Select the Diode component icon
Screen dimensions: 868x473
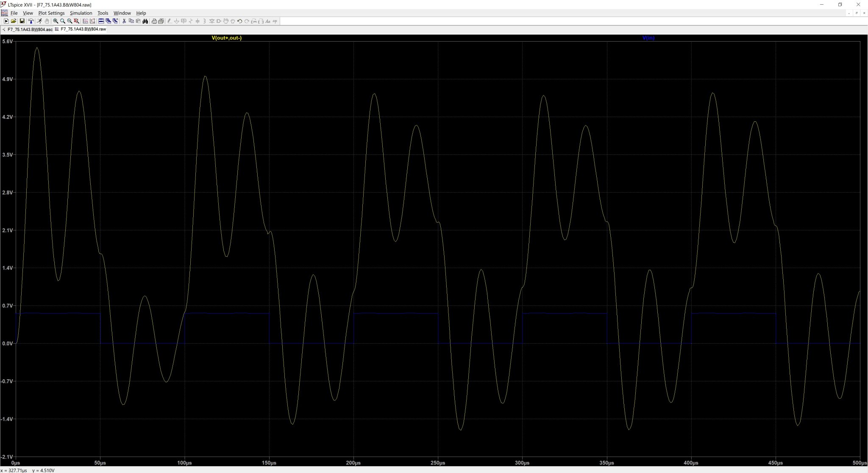coord(211,21)
